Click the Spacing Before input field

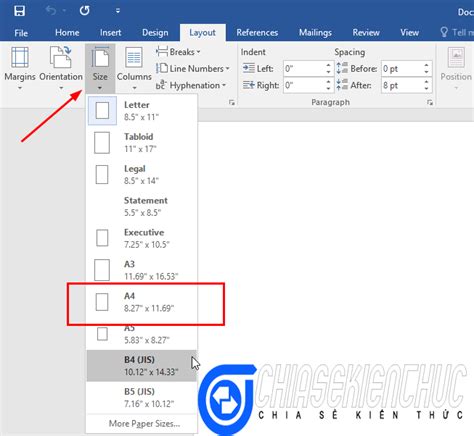[402, 69]
